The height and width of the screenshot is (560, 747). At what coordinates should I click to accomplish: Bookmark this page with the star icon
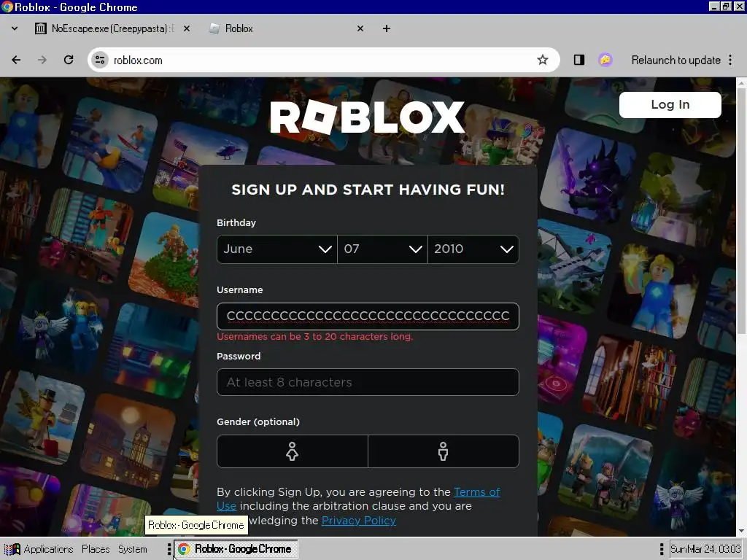click(x=542, y=60)
